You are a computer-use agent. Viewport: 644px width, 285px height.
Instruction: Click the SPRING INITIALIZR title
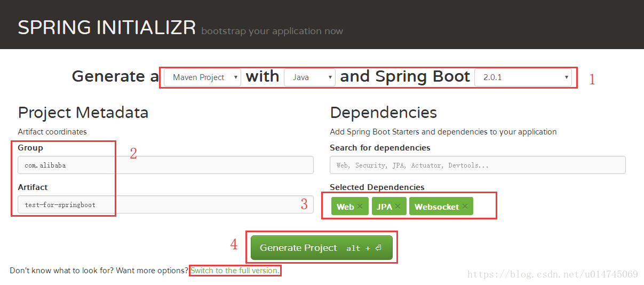point(107,27)
